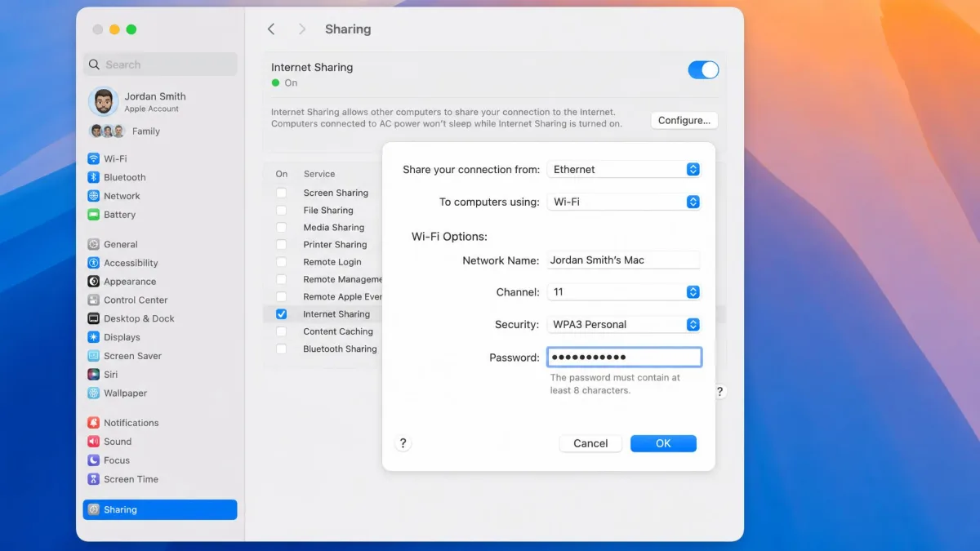Open the Displays icon
The image size is (980, 551).
(94, 337)
